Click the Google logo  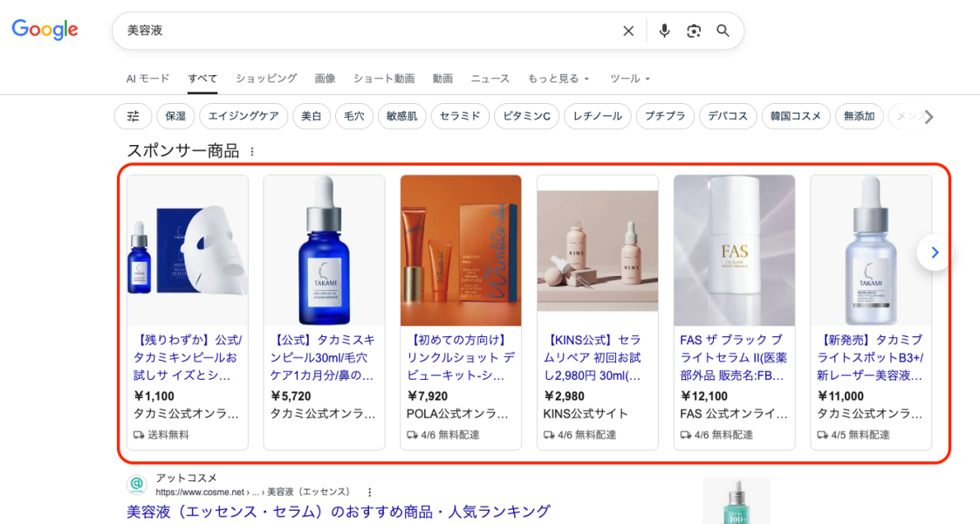45,29
